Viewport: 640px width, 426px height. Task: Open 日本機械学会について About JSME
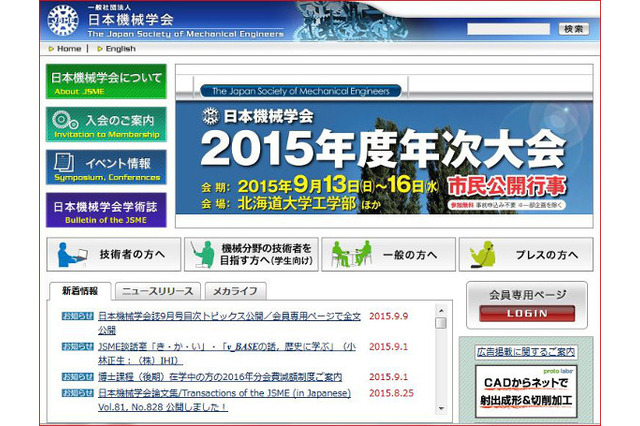[x=106, y=81]
